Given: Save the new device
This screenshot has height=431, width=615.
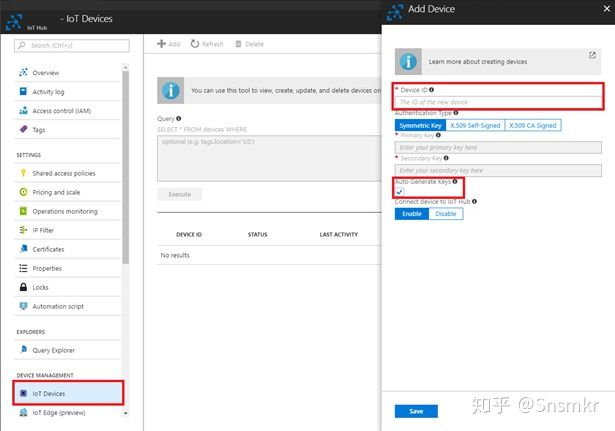Looking at the screenshot, I should point(416,411).
